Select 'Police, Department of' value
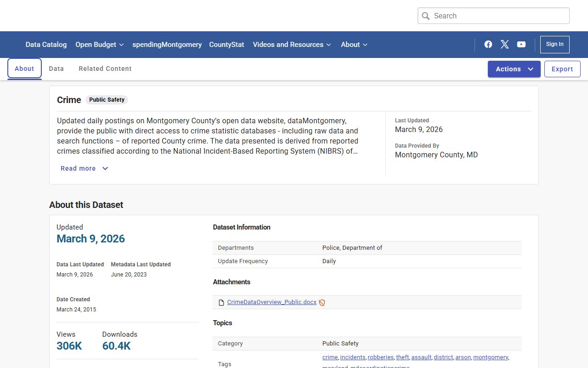This screenshot has height=368, width=588. tap(352, 248)
